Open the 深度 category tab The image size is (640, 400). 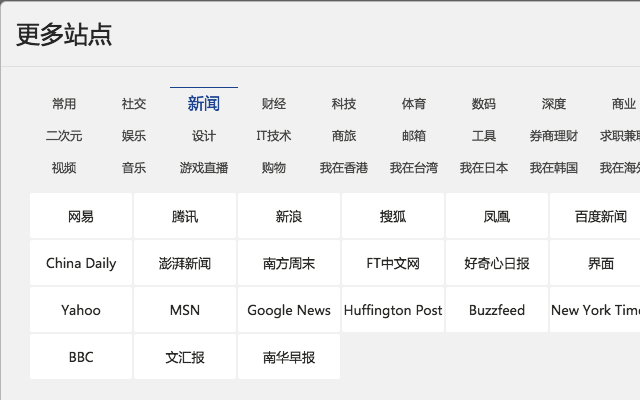(554, 104)
